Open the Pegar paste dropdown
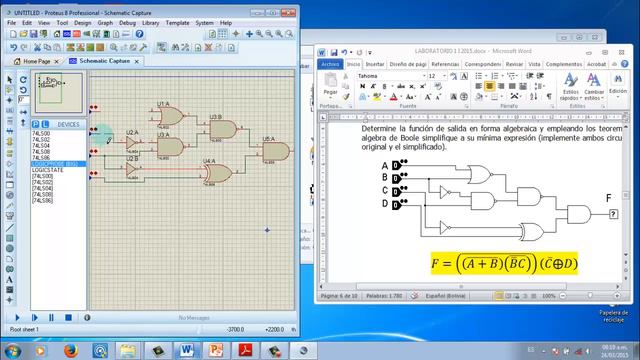 click(x=330, y=98)
